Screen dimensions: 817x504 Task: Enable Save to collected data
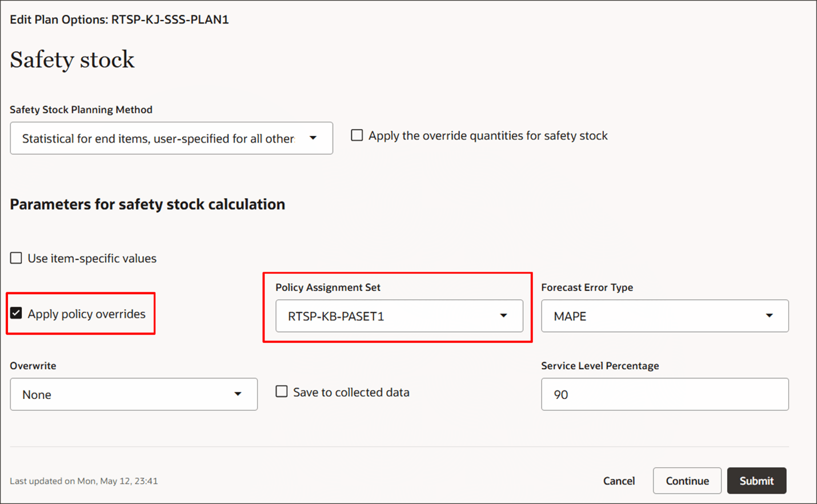coord(281,392)
